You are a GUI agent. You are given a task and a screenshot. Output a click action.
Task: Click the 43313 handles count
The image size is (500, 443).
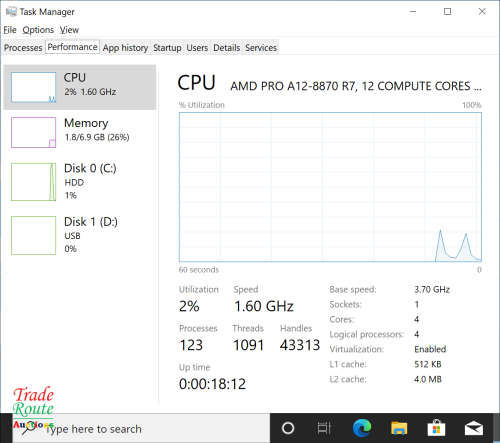[300, 345]
